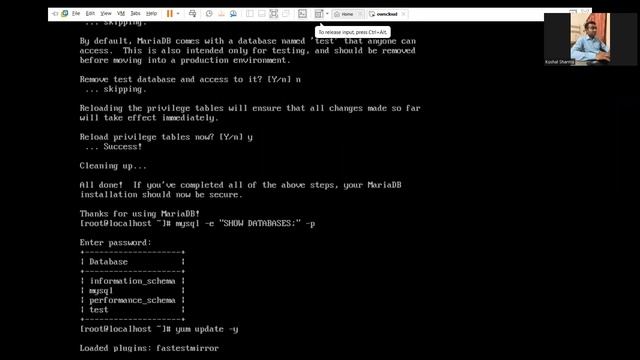Click 'information_schema' in the database table
This screenshot has height=360, width=640.
click(133, 281)
